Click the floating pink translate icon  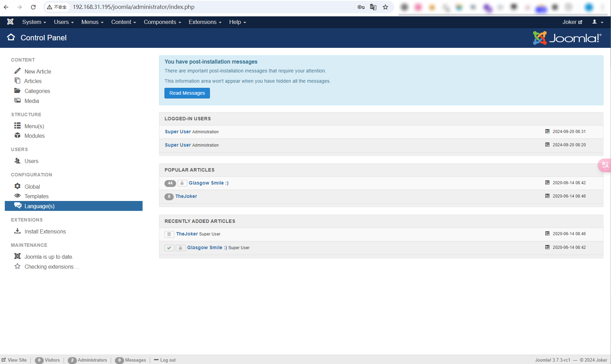click(x=605, y=165)
